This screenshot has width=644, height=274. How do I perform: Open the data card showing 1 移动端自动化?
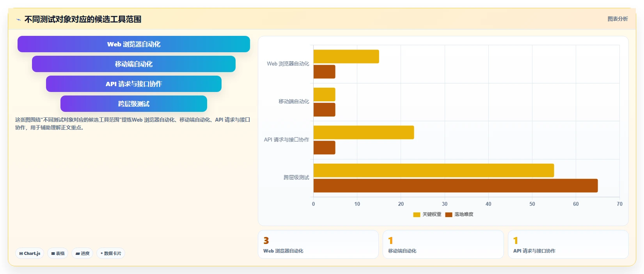[x=443, y=244]
